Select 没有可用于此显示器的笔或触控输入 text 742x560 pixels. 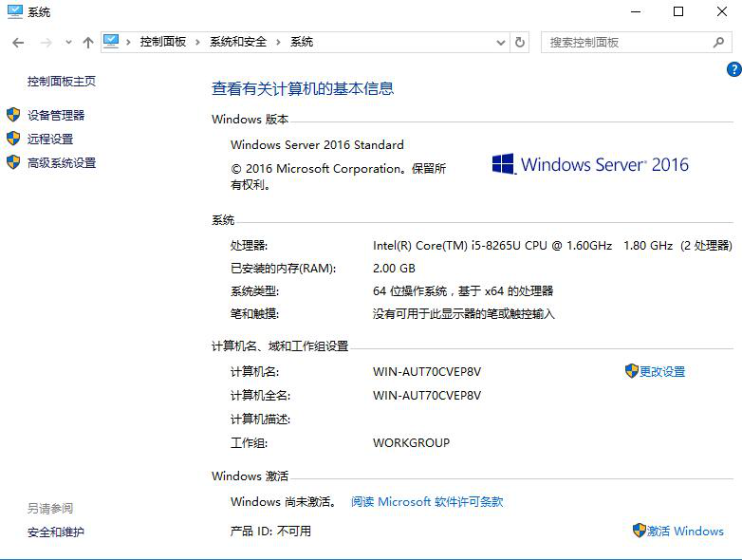463,314
